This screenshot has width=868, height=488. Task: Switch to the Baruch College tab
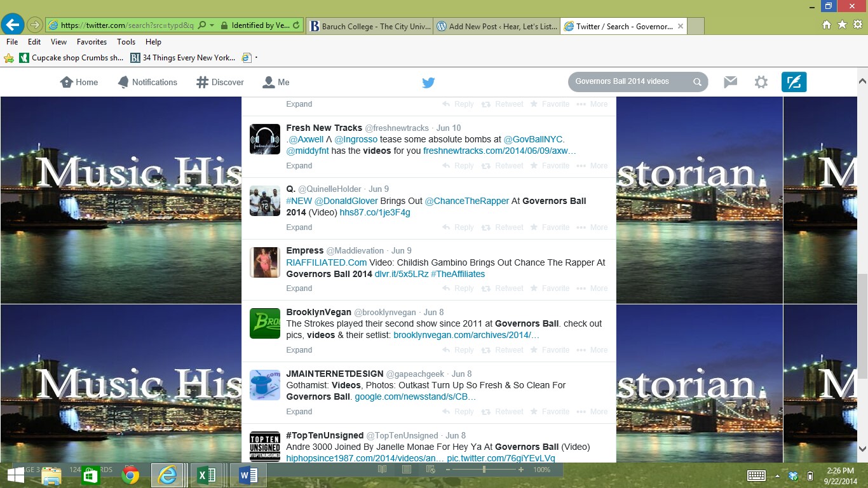pyautogui.click(x=369, y=27)
